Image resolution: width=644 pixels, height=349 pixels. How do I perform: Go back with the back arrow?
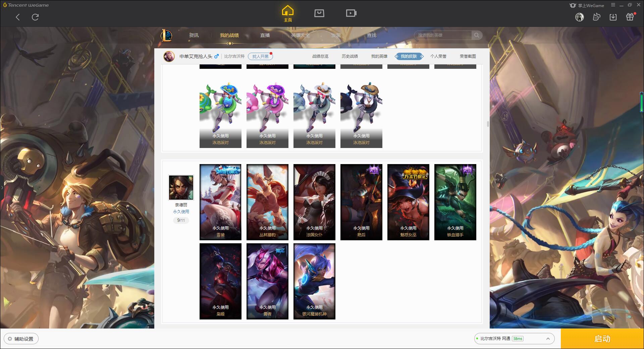[x=18, y=17]
